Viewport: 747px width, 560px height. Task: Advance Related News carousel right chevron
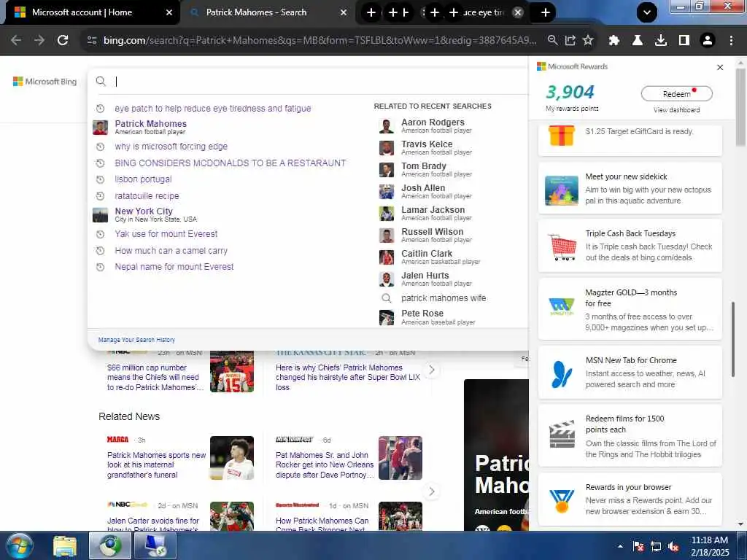[x=432, y=491]
